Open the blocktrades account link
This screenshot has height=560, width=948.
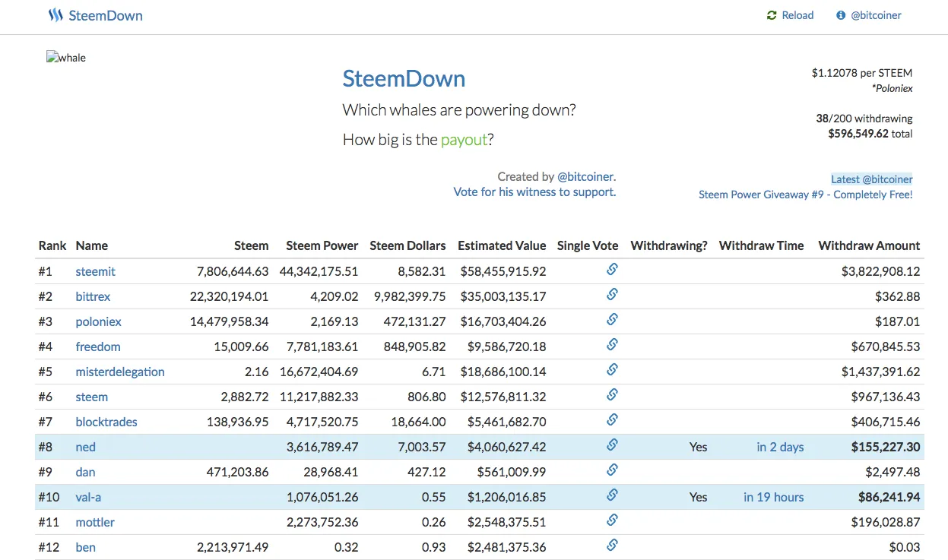point(106,422)
